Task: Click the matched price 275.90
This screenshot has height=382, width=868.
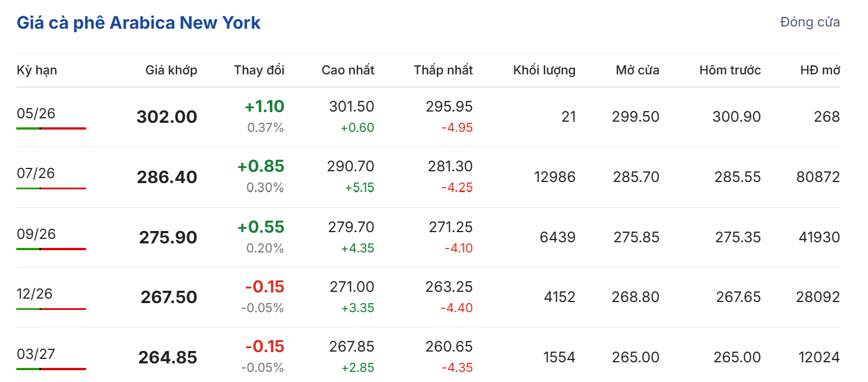Action: point(168,237)
